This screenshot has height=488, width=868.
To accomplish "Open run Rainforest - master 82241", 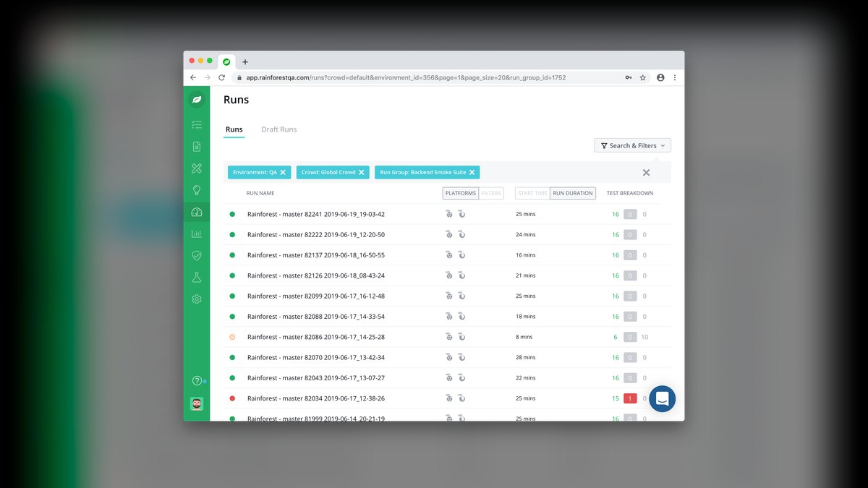I will (x=316, y=214).
